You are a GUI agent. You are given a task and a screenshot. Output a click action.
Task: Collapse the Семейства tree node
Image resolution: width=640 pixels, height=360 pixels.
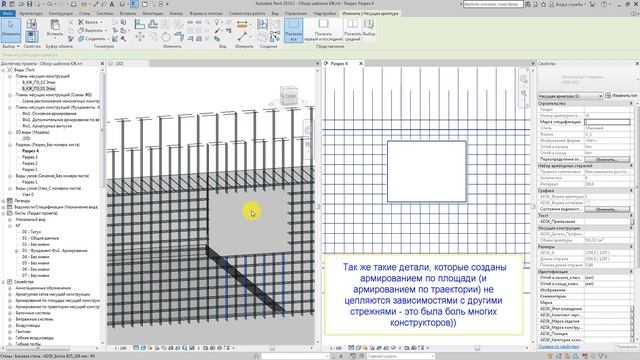point(4,282)
